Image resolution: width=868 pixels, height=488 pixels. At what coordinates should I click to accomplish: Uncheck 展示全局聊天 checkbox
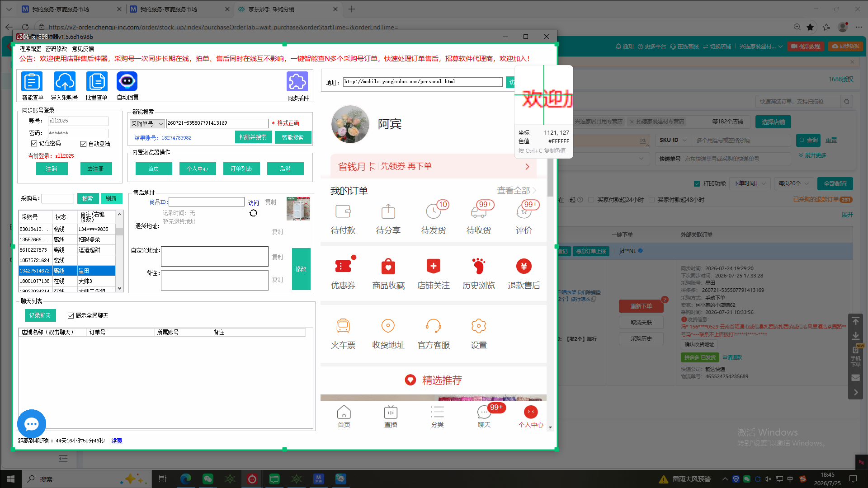tap(71, 315)
